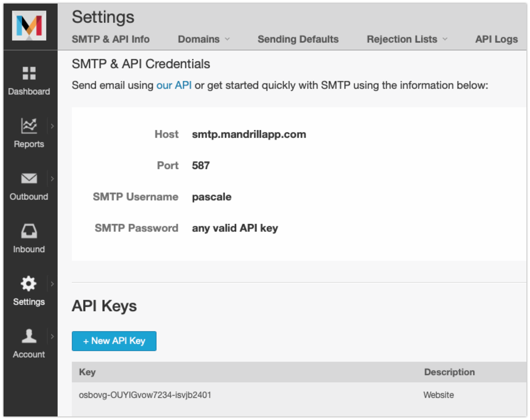Expand the Outbound sidebar submenu arrow
This screenshot has width=530, height=420.
(x=52, y=178)
